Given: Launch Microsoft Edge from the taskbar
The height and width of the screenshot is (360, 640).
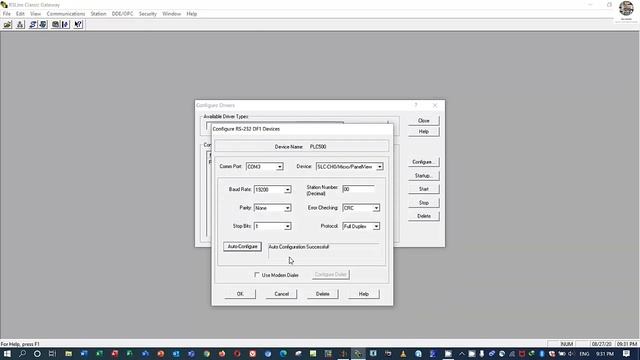Looking at the screenshot, I should click(283, 354).
